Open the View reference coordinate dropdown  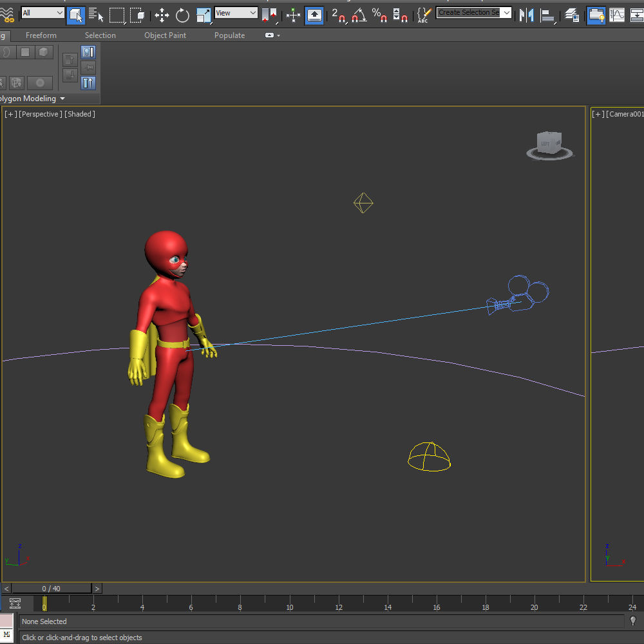(236, 13)
